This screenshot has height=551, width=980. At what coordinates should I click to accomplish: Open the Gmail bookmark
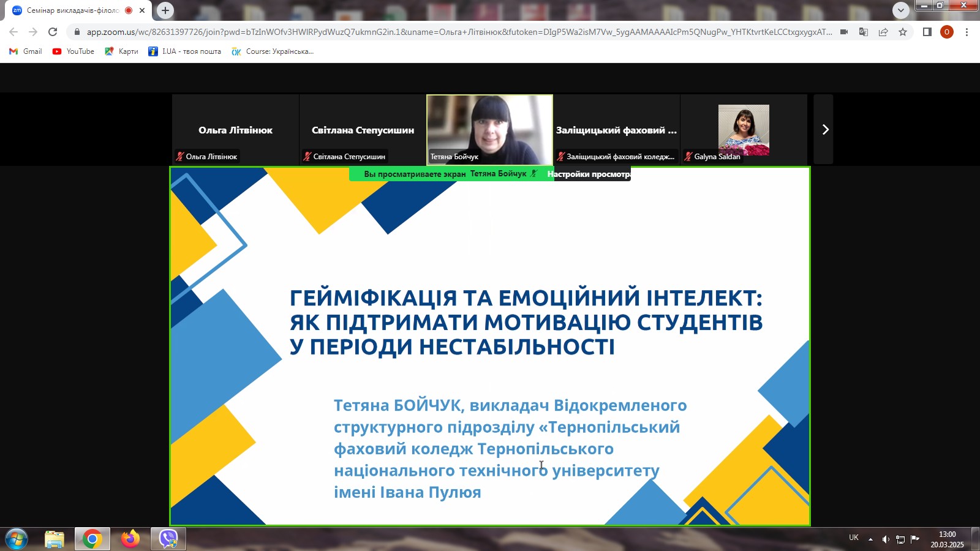[26, 51]
